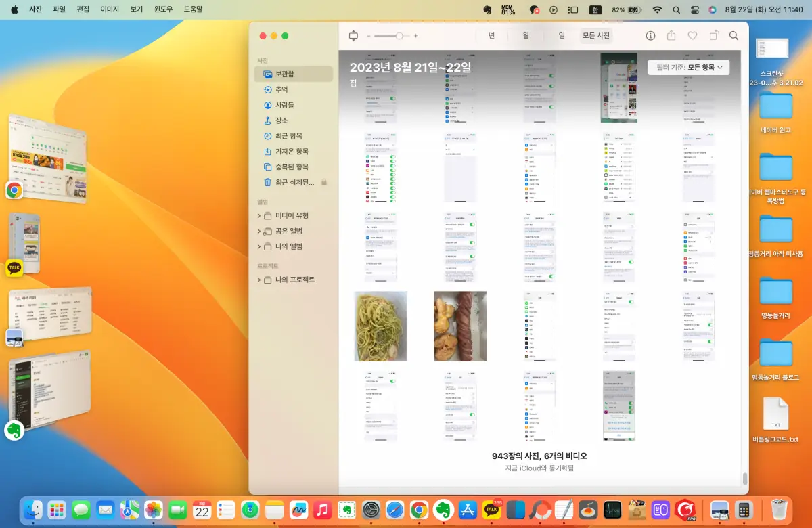The image size is (812, 528).
Task: Open Messages from the Dock
Action: (x=81, y=510)
